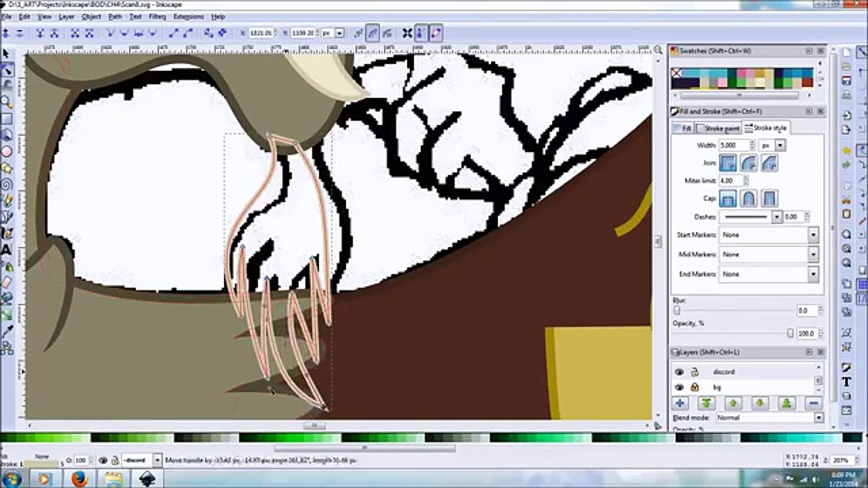The width and height of the screenshot is (868, 488).
Task: Open the Path menu
Action: coord(116,17)
